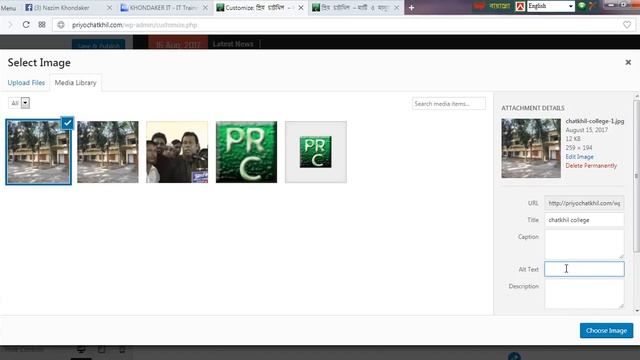Open the Media Library tab
The image size is (640, 360).
pyautogui.click(x=76, y=82)
